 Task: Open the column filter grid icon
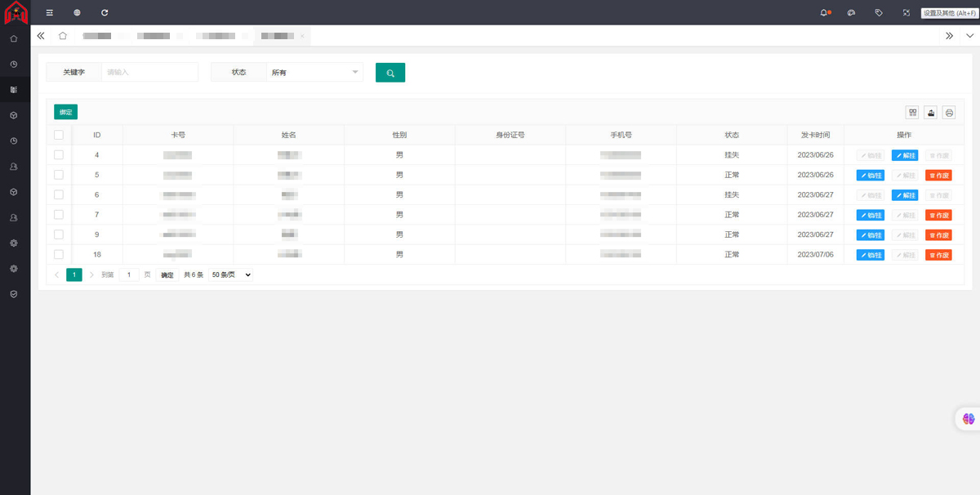coord(912,113)
